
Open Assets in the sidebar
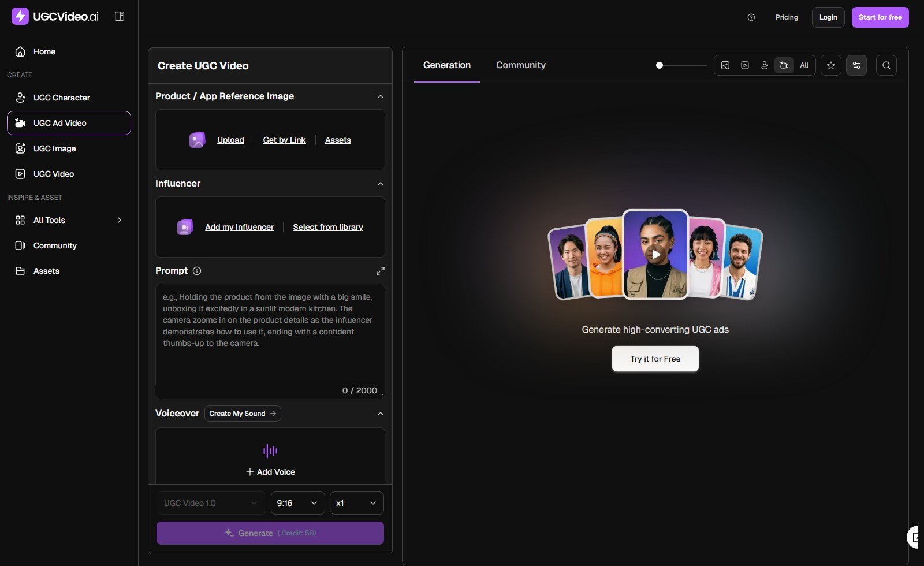coord(69,271)
